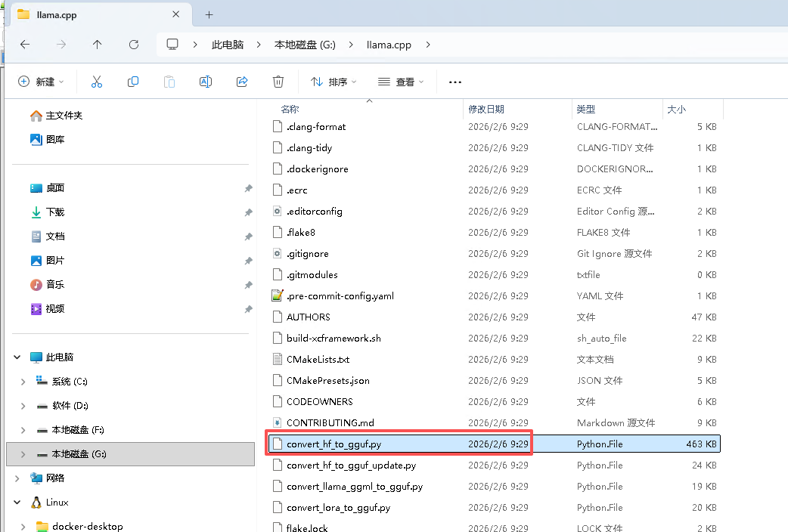Go back with the left arrow
This screenshot has width=788, height=532.
click(x=25, y=45)
